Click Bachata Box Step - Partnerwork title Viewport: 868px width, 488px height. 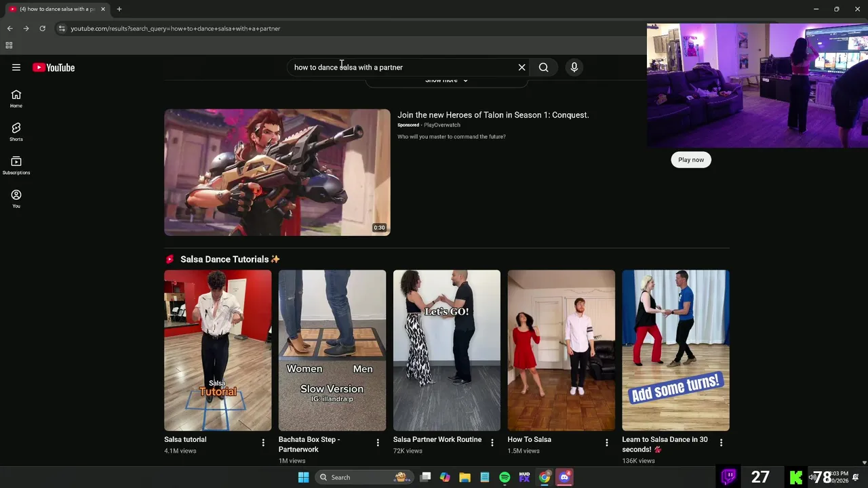pos(309,445)
